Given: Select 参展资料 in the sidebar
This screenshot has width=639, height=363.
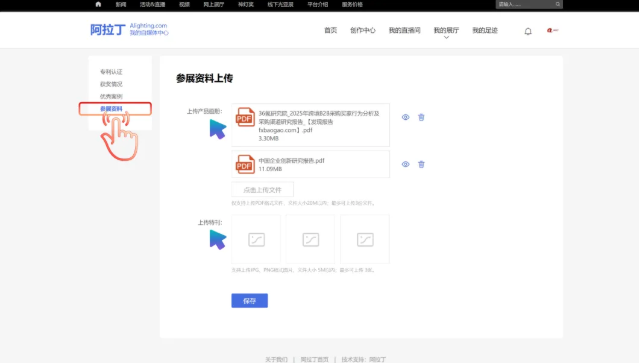Looking at the screenshot, I should (x=111, y=109).
